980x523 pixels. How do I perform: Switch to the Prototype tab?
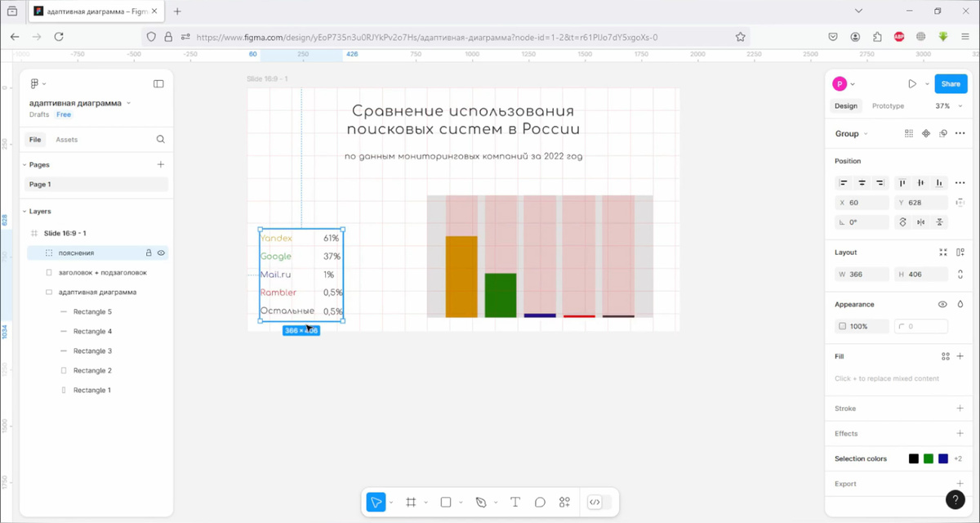click(888, 106)
